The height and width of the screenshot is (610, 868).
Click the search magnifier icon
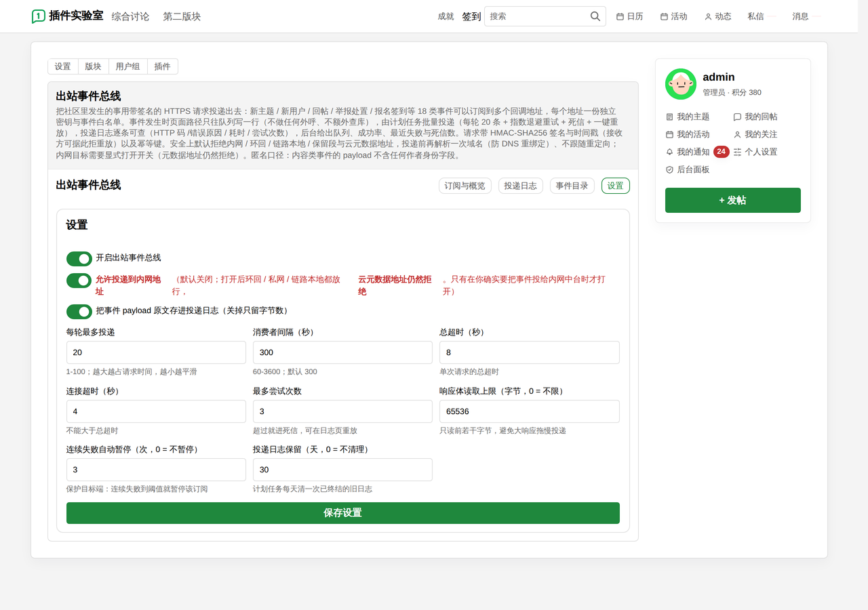(x=595, y=16)
